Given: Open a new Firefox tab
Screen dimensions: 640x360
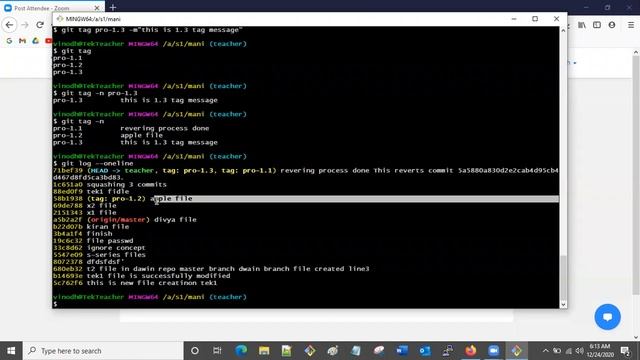Looking at the screenshot, I should coord(113,7).
